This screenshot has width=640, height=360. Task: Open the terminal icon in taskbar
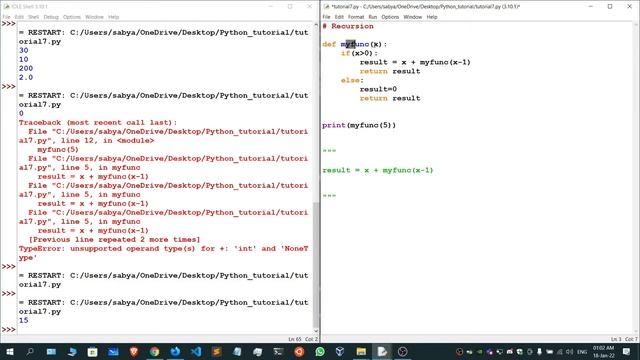[x=278, y=351]
